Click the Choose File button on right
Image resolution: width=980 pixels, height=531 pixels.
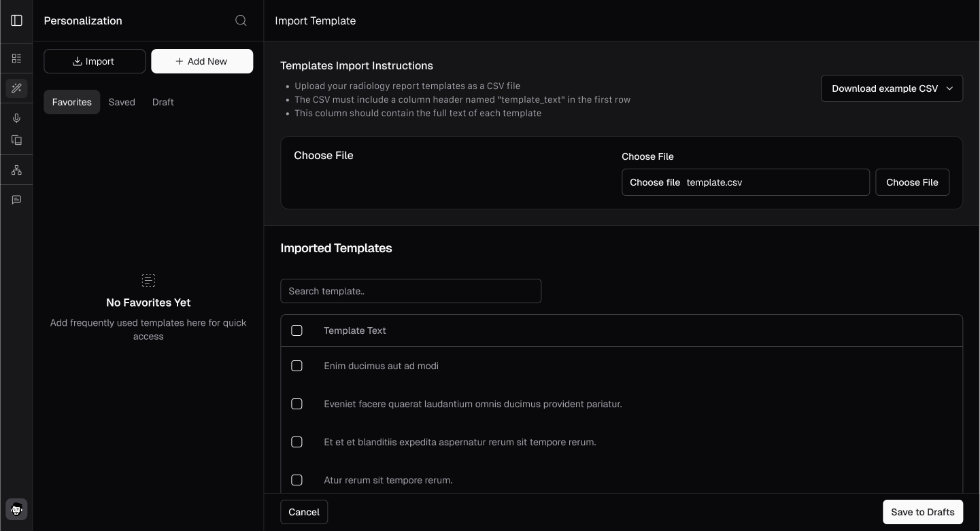912,182
